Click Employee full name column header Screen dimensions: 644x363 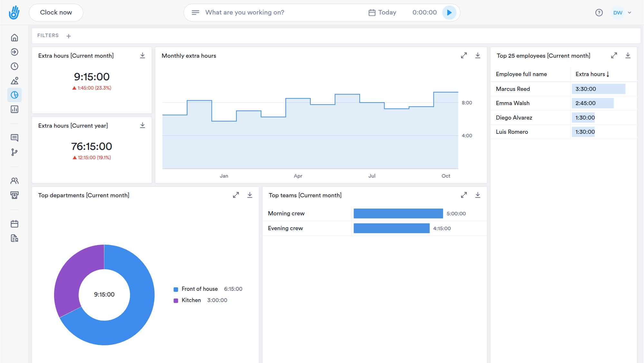(521, 74)
